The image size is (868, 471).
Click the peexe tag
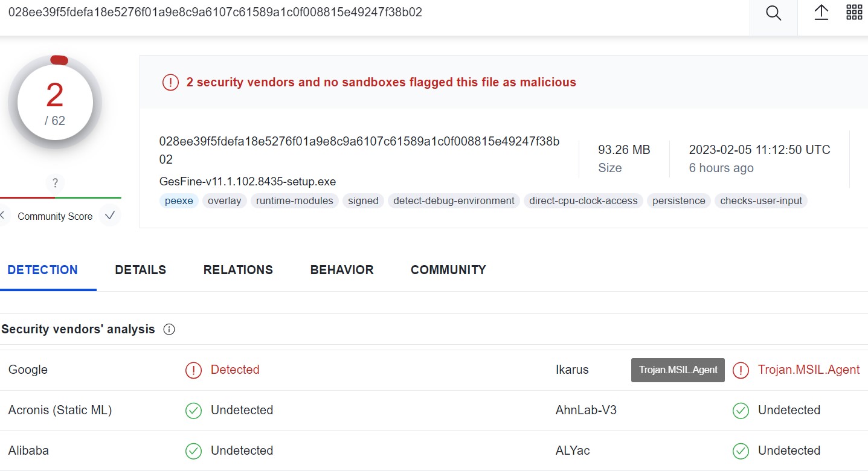pos(179,201)
